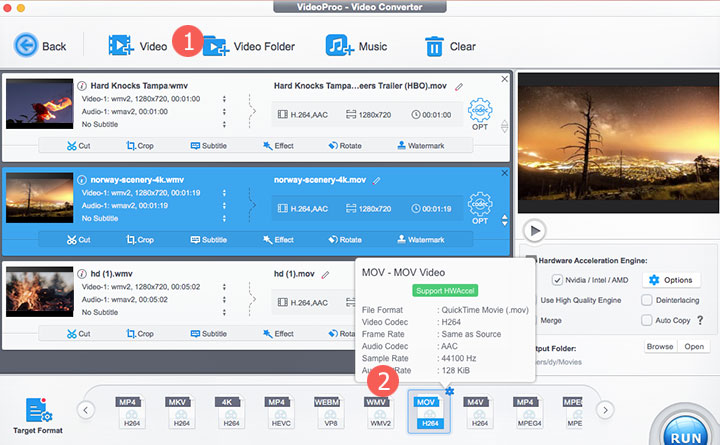The width and height of the screenshot is (720, 445).
Task: Expand Audio-1 track selector for hd (1).wmv
Action: point(224,299)
